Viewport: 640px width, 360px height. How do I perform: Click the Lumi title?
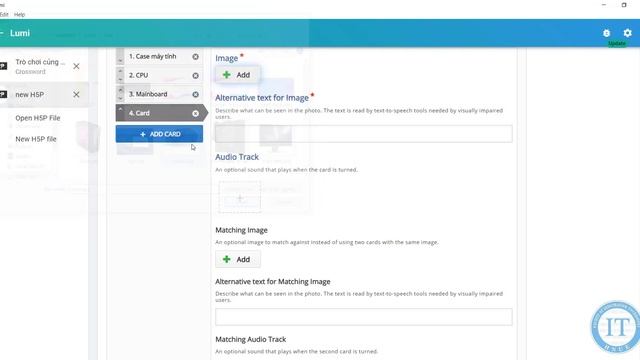[20, 33]
